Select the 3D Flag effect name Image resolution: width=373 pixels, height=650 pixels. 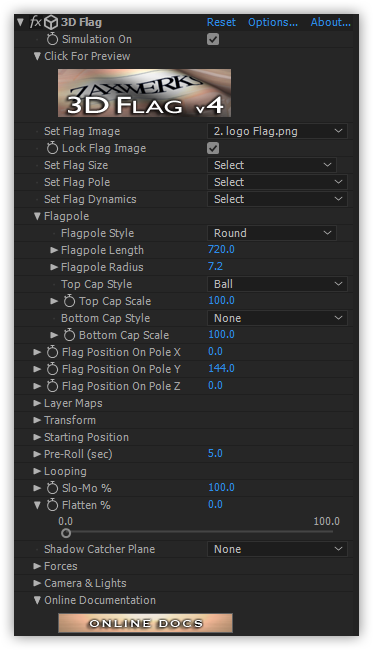(81, 22)
